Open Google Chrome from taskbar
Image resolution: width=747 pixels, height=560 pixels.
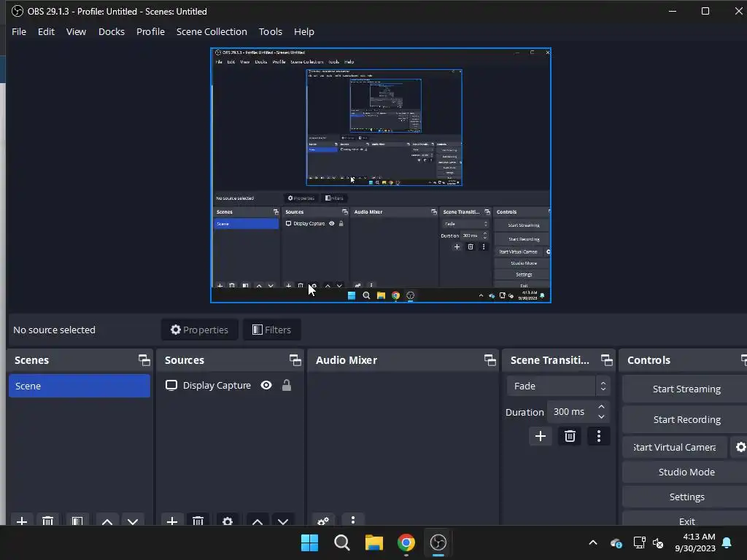pos(406,542)
